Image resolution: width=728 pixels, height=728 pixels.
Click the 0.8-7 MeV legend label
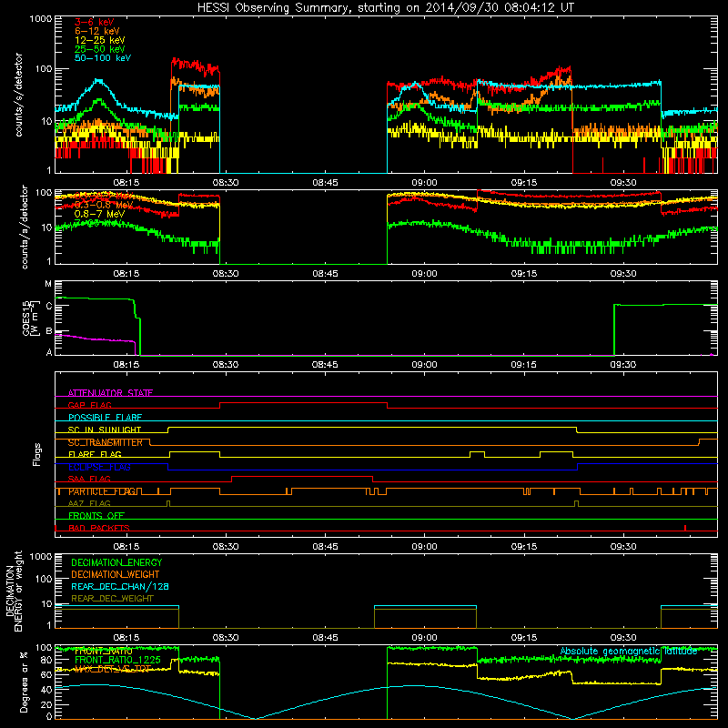click(100, 214)
